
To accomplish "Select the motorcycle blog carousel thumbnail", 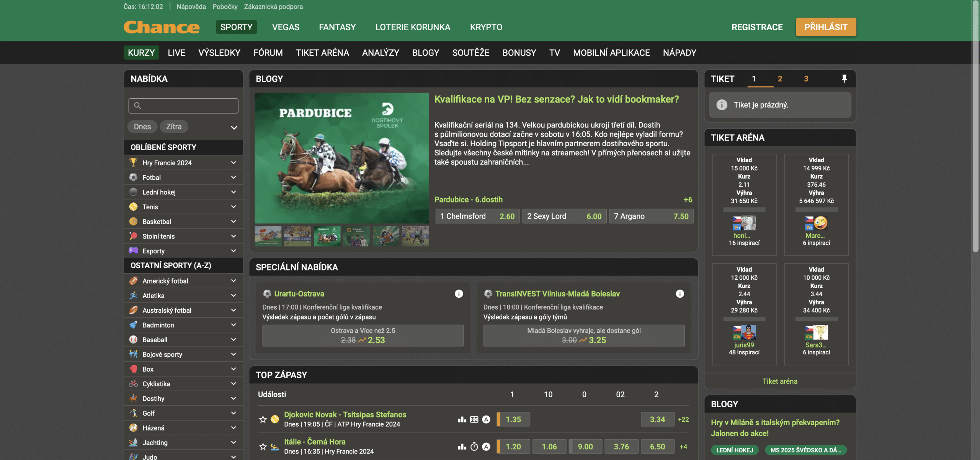I will coord(386,236).
